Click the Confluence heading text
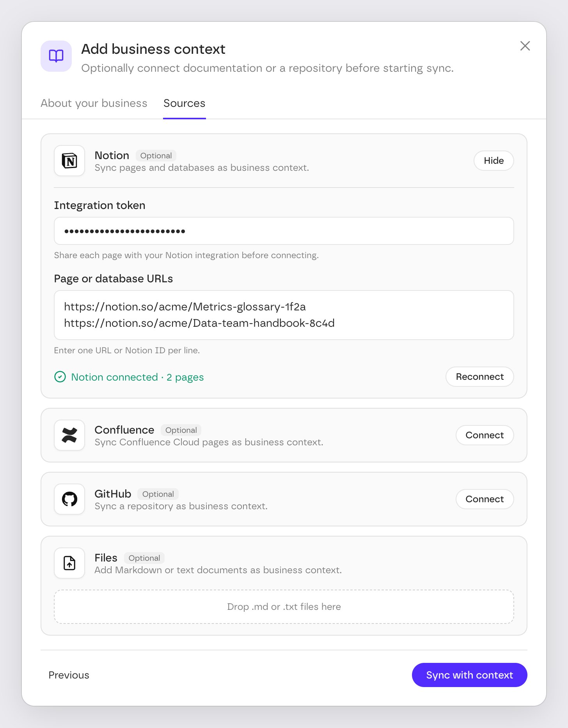Screen dimensions: 568x728 coord(124,430)
